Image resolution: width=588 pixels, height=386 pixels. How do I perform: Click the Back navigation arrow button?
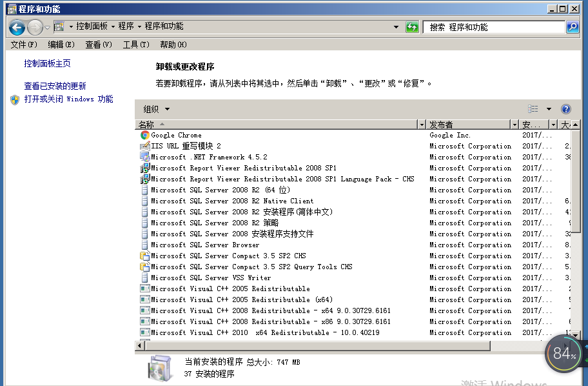[x=17, y=27]
